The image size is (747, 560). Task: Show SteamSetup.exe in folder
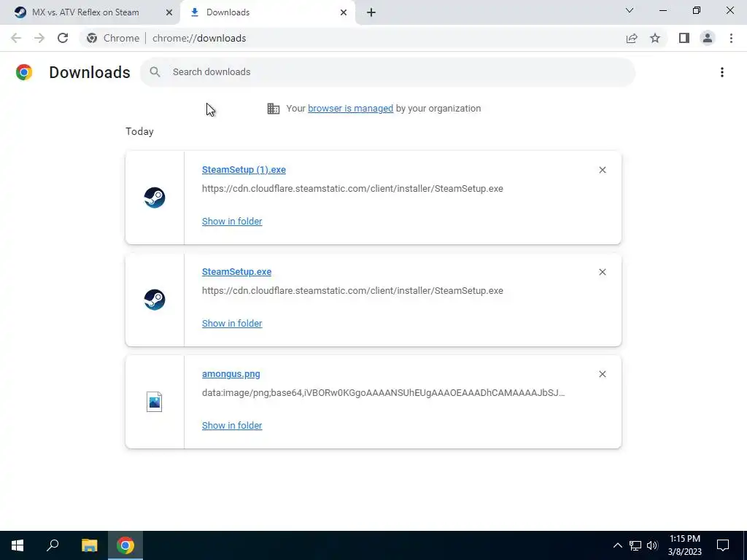coord(232,323)
